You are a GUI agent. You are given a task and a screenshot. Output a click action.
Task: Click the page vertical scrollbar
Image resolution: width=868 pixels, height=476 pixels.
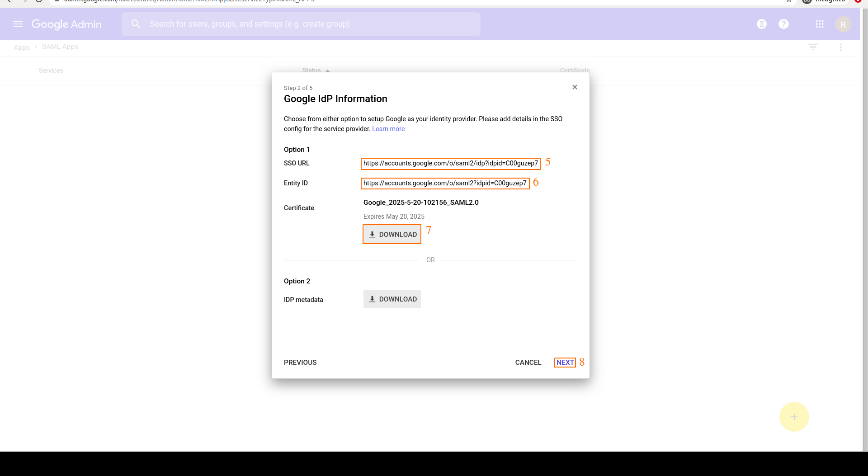click(x=865, y=230)
